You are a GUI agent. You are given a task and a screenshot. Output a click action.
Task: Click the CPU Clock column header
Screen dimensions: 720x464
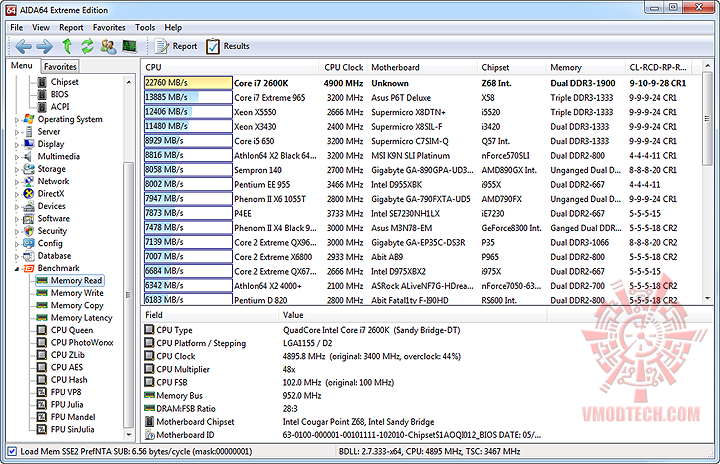click(x=343, y=68)
